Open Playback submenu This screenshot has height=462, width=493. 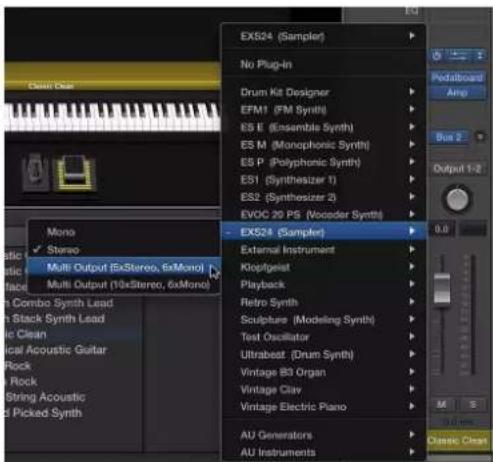coord(324,284)
